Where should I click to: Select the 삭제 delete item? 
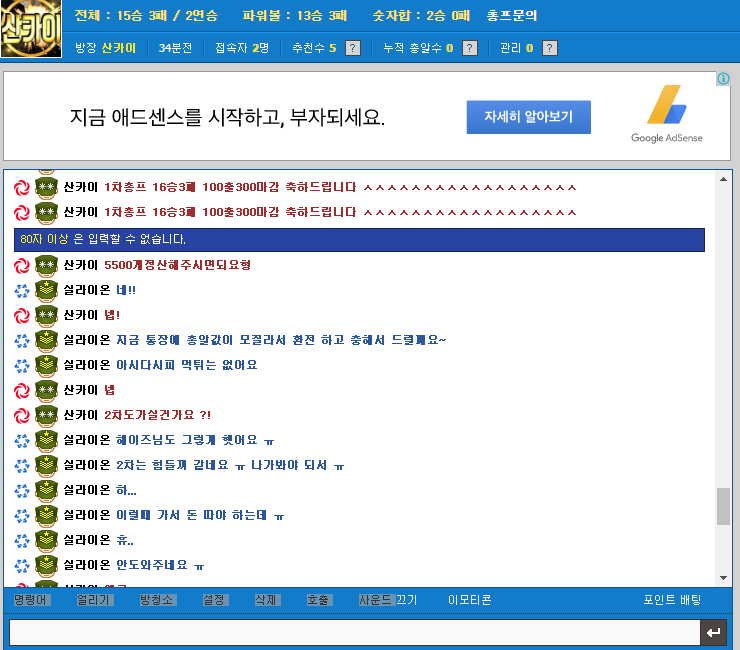(x=268, y=600)
